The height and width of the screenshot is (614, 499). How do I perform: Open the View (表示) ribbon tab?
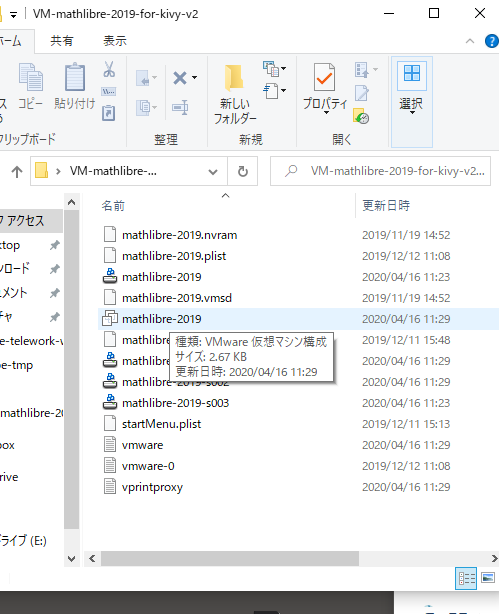point(115,41)
